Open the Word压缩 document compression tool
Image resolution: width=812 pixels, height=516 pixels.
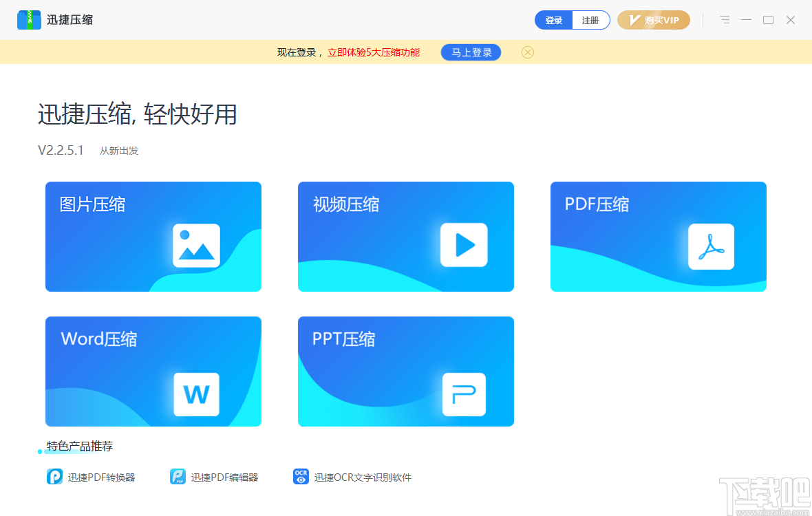pyautogui.click(x=153, y=371)
